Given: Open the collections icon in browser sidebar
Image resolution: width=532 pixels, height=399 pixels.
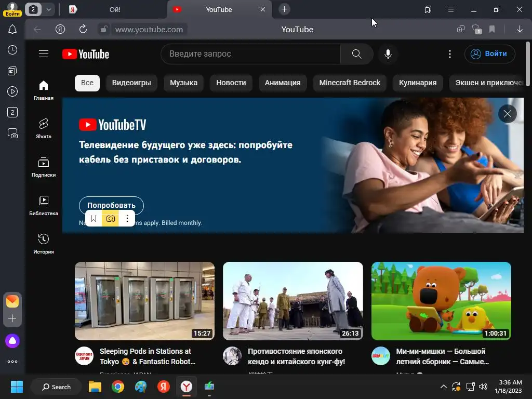Looking at the screenshot, I should pyautogui.click(x=12, y=71).
